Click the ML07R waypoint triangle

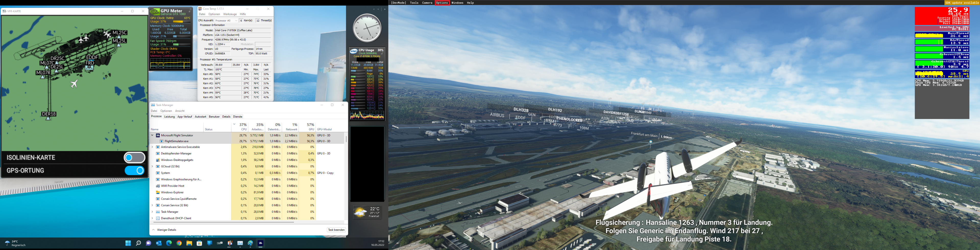(x=43, y=77)
